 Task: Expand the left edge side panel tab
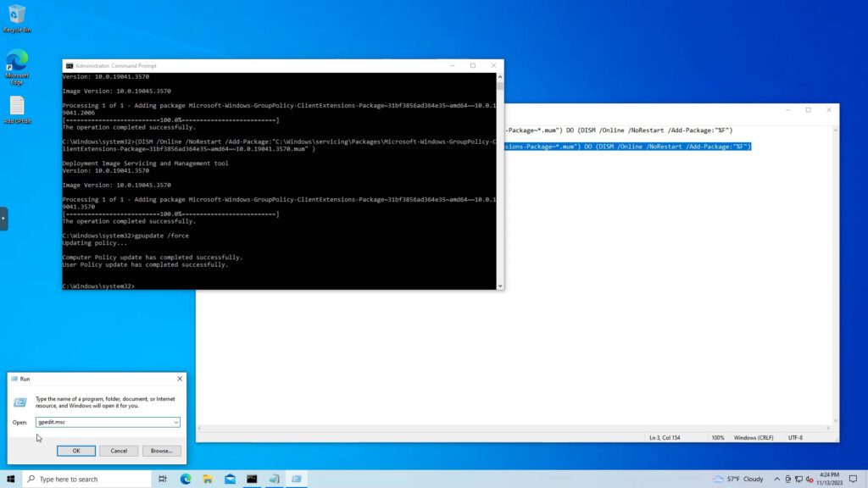point(3,219)
